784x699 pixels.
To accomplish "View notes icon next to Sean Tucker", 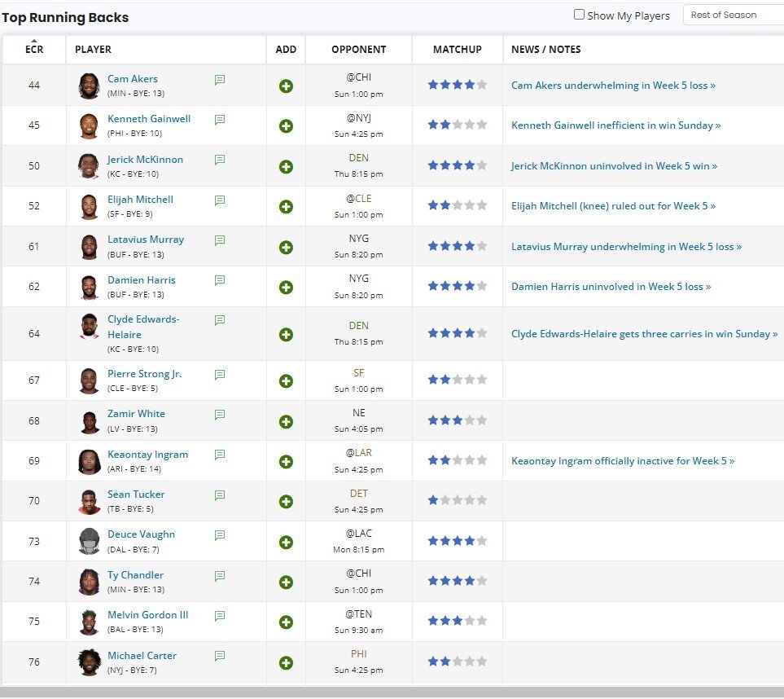I will pos(220,495).
